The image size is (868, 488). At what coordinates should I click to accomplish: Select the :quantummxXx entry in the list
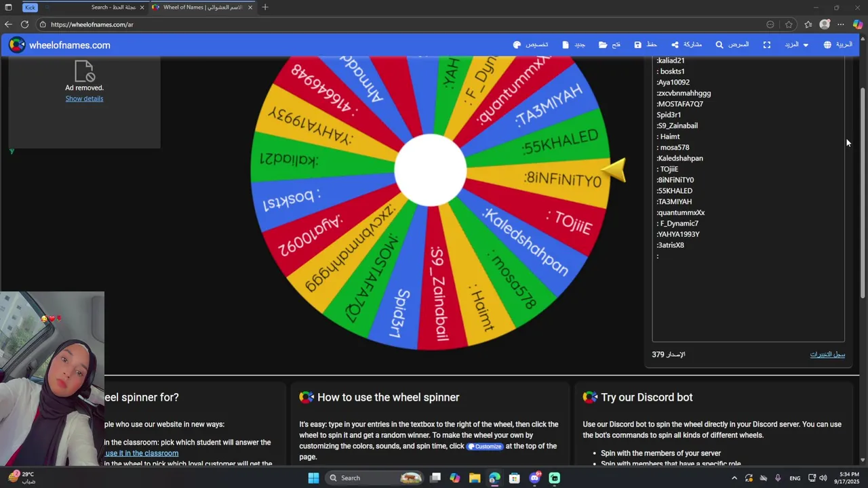[x=680, y=213]
